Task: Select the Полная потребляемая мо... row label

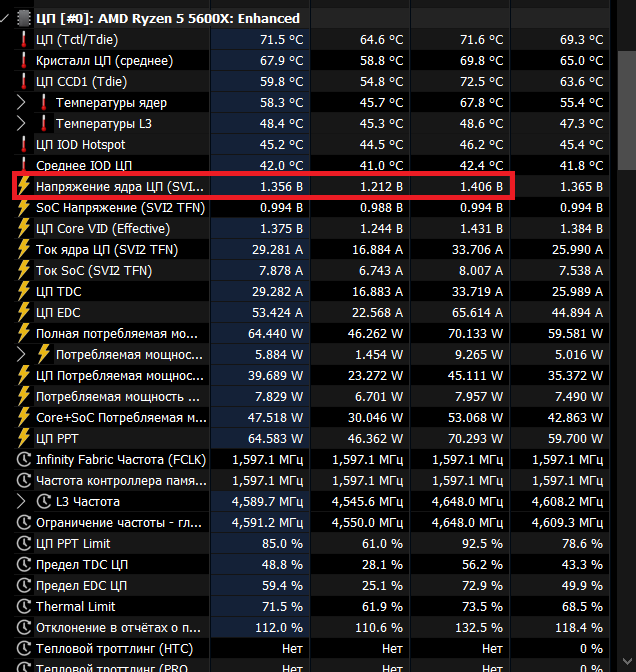Action: coord(117,333)
